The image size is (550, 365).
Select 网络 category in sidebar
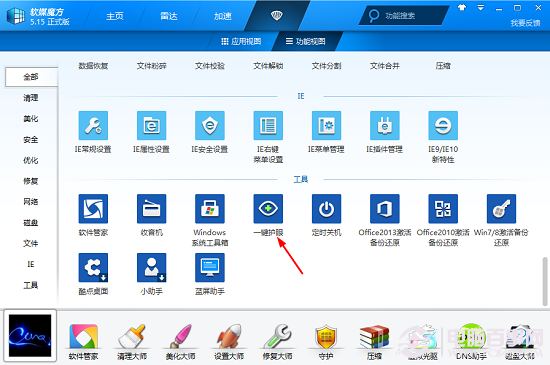pos(31,202)
